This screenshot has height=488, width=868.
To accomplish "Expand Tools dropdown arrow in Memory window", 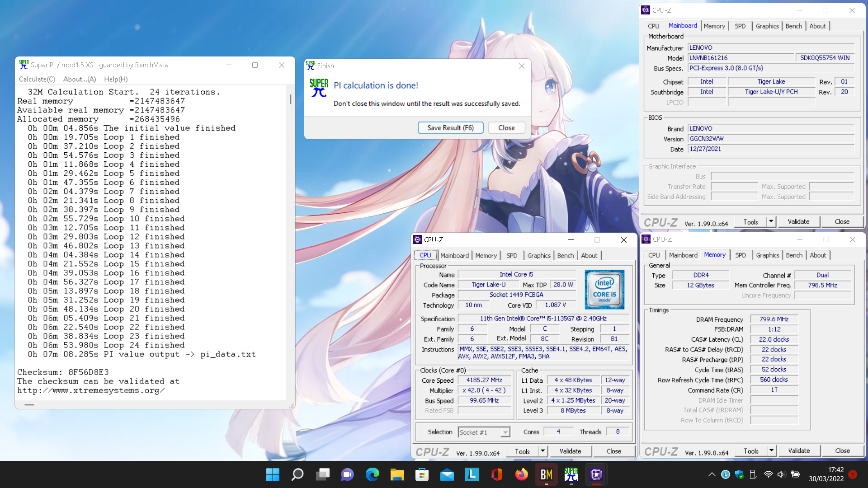I will [772, 451].
